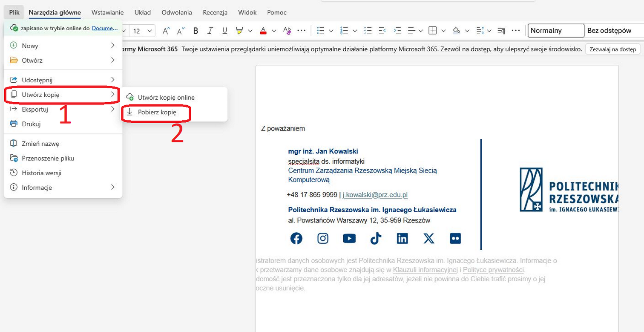Insert a checklist with the checklist icon
This screenshot has height=332, width=644.
click(368, 31)
